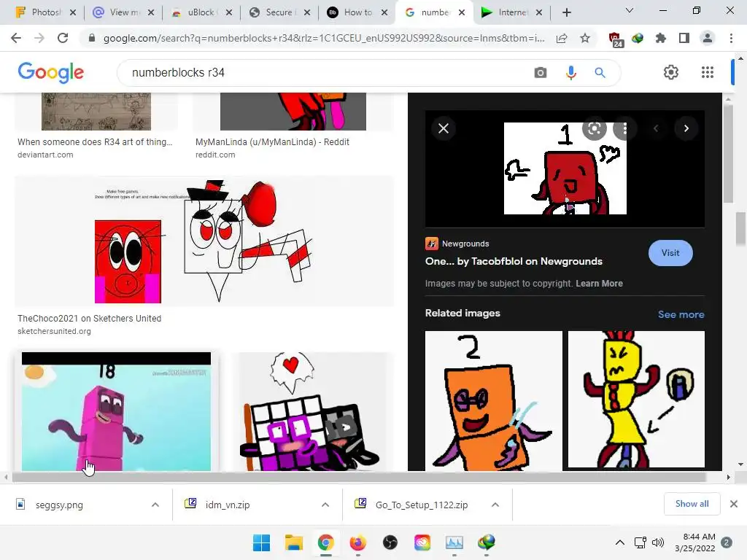Open the Google apps grid
This screenshot has width=747, height=560.
(708, 72)
